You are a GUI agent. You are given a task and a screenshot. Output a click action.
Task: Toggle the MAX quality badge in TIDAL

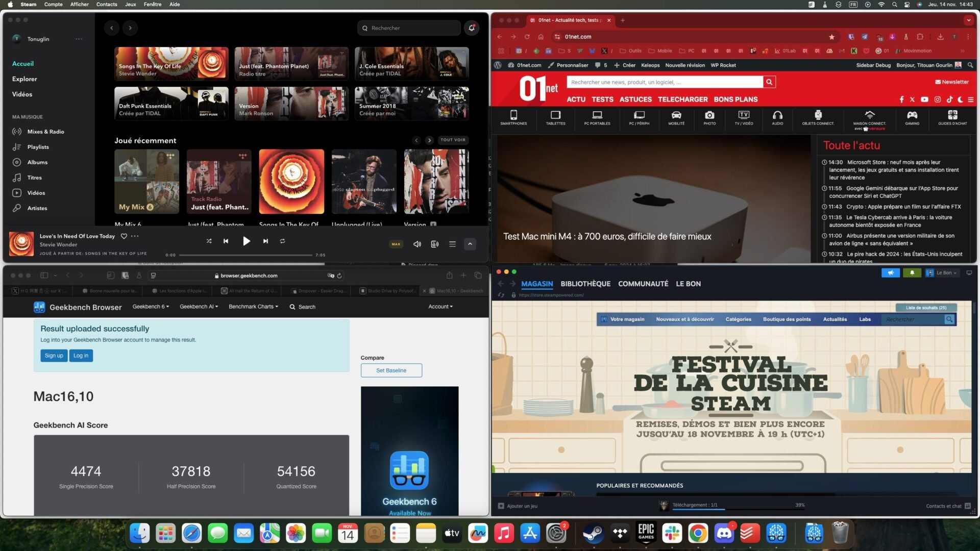coord(396,244)
